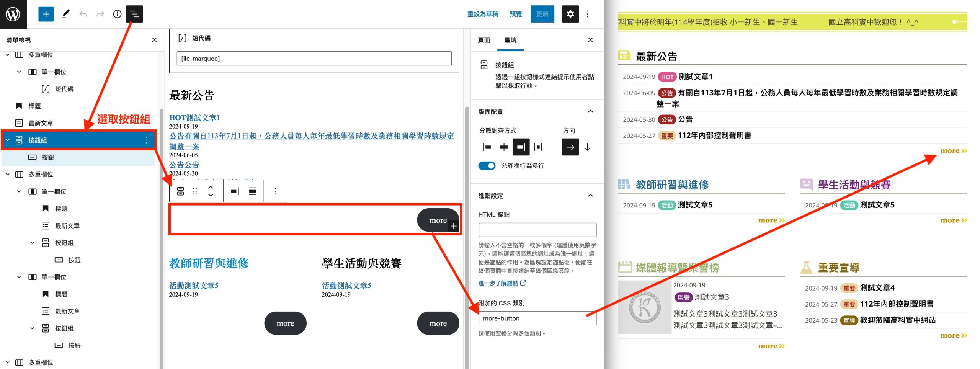The image size is (980, 369).
Task: Click the WordPress logo icon
Action: pos(13,14)
